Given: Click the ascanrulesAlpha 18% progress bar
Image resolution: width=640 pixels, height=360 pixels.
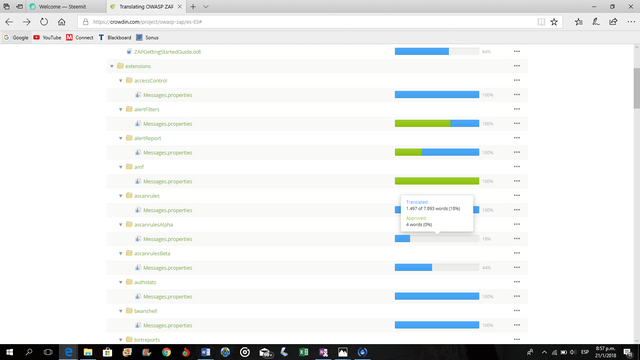Looking at the screenshot, I should pyautogui.click(x=437, y=239).
